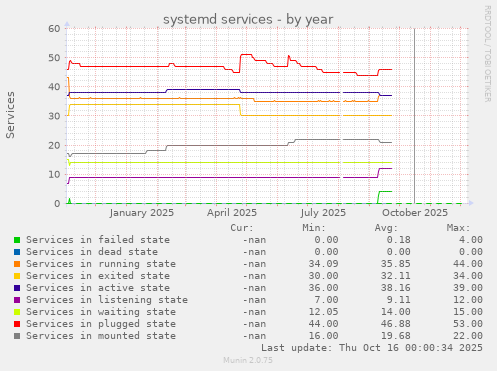Image resolution: width=497 pixels, height=371 pixels.
Task: Click the blue dead state legend swatch
Action: 17,252
